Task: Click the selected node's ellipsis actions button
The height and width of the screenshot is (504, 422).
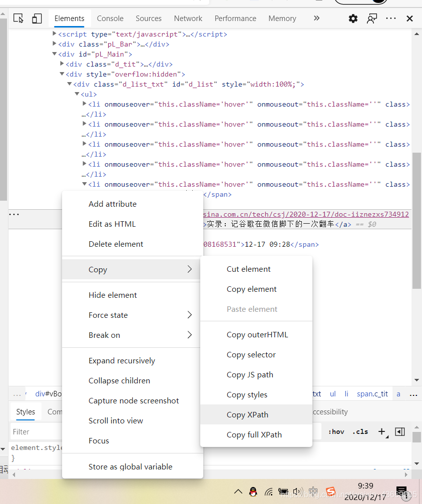Action: [14, 214]
